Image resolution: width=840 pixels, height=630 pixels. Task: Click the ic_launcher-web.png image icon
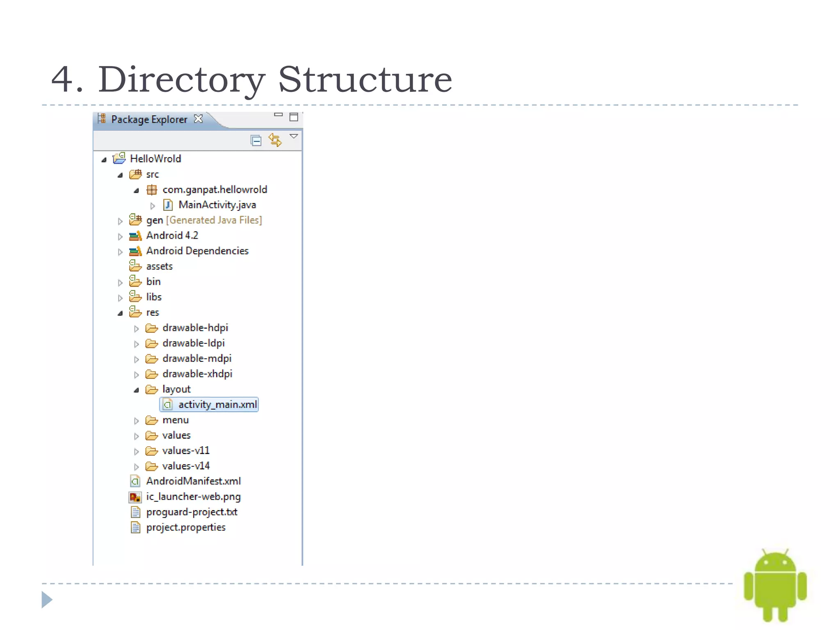[x=135, y=497]
